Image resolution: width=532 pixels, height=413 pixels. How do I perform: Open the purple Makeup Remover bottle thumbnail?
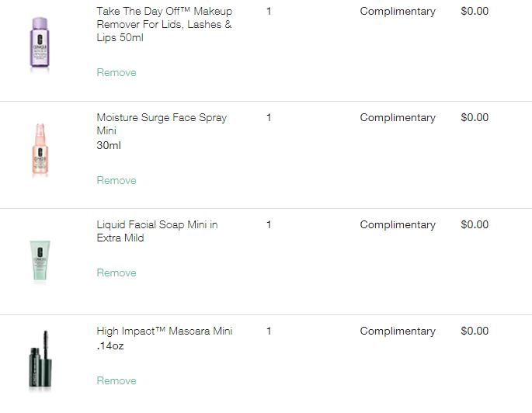tap(40, 43)
